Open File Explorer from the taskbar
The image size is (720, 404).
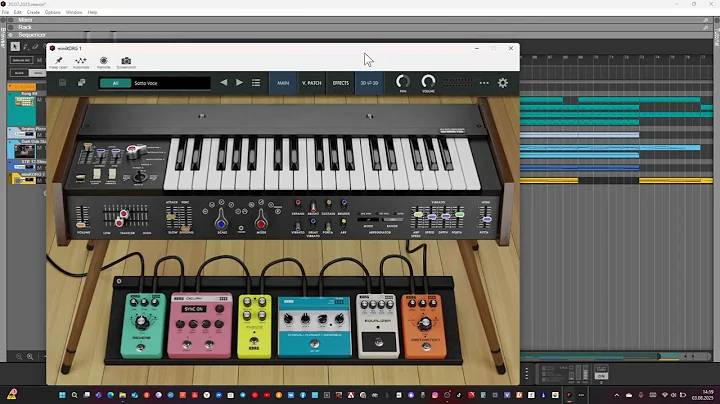click(x=123, y=395)
